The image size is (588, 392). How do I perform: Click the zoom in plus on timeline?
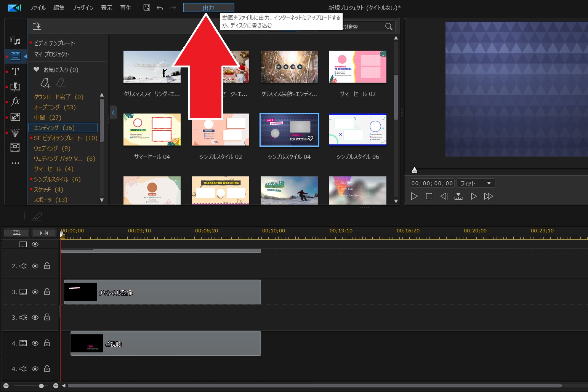56,386
